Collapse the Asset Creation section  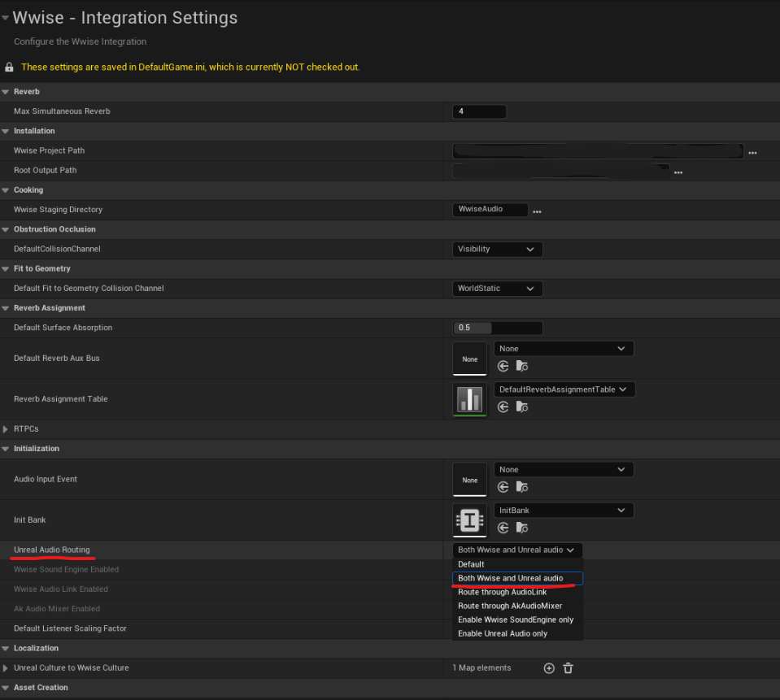point(6,688)
